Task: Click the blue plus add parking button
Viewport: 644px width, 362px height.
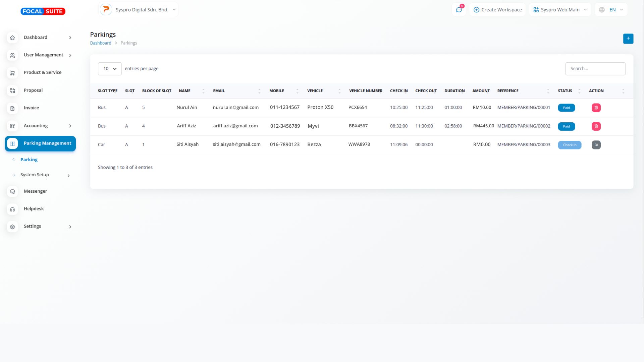Action: (628, 39)
